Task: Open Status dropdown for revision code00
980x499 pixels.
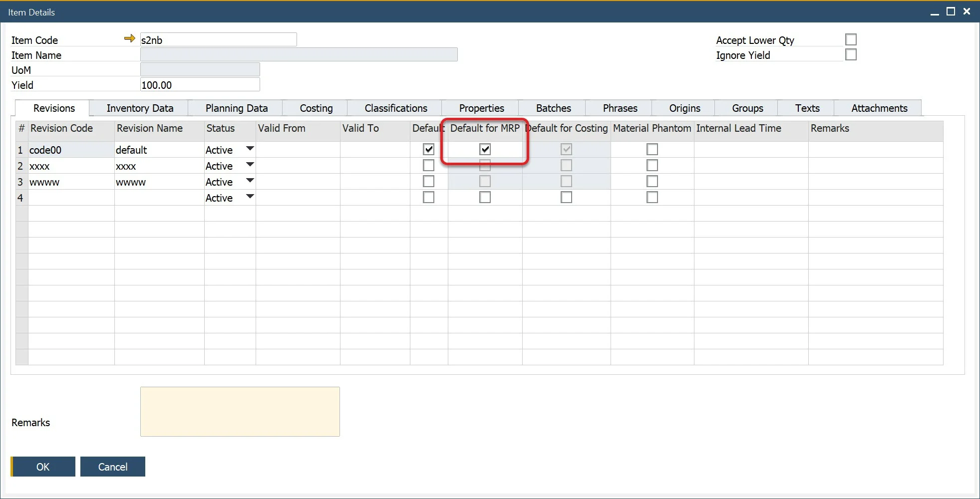Action: (x=250, y=149)
